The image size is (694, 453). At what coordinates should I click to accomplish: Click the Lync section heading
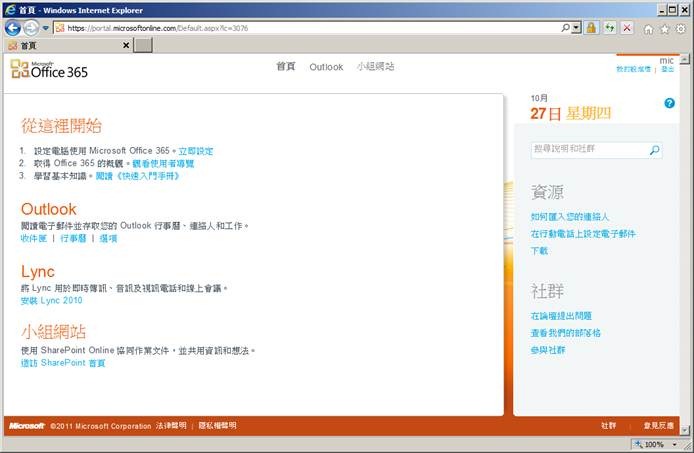pos(38,271)
